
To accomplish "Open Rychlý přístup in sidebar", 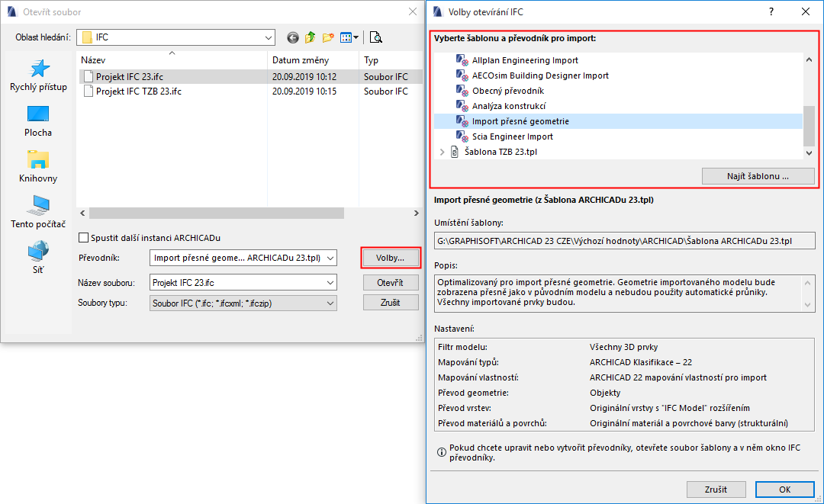I will pos(38,76).
